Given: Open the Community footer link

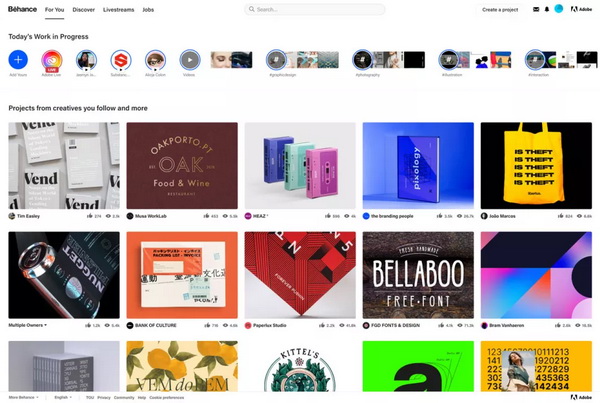Looking at the screenshot, I should 124,398.
